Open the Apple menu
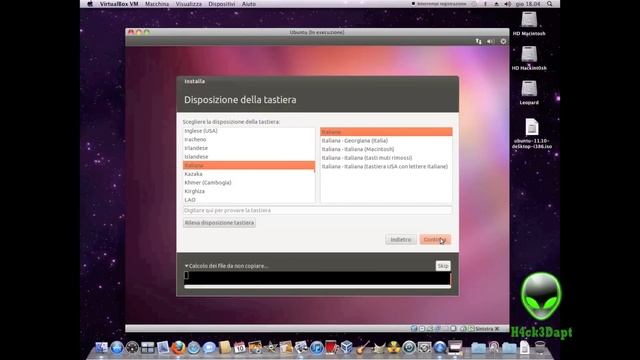 coord(90,4)
